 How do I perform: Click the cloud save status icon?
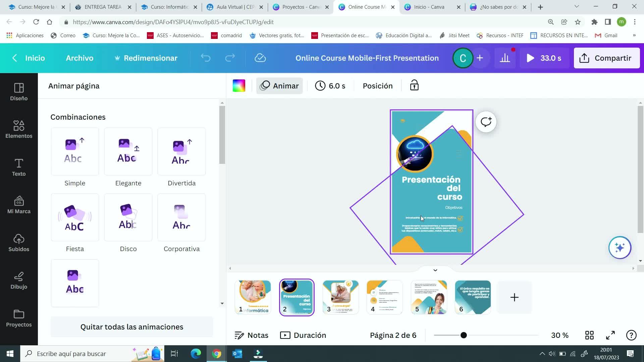point(260,58)
